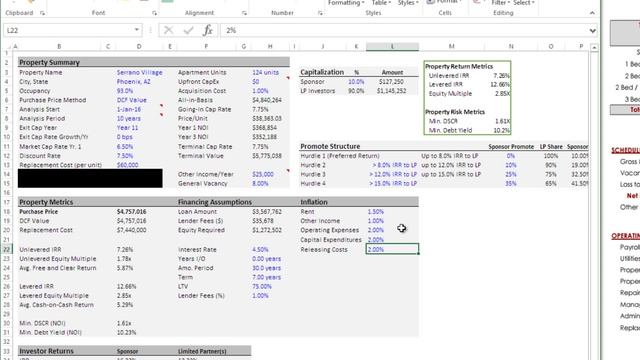The height and width of the screenshot is (360, 640).
Task: Select Hurdle 3 sponsor promote 25%
Action: [511, 174]
